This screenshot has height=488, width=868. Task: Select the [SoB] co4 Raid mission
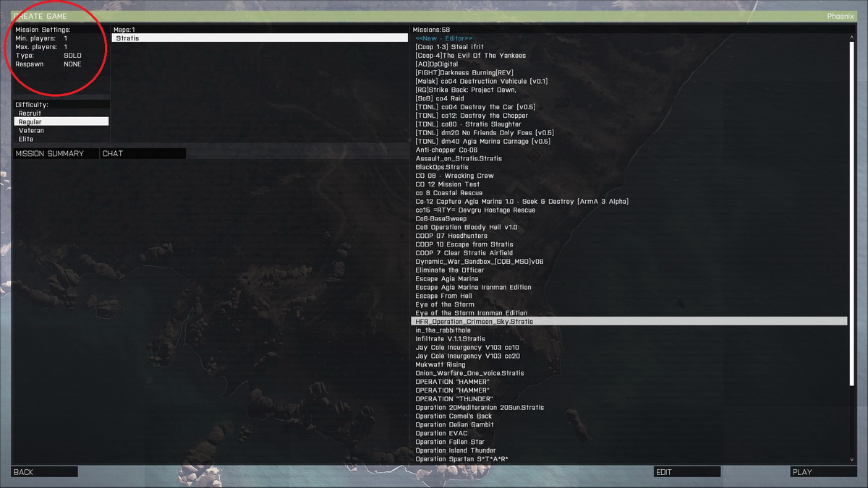442,98
